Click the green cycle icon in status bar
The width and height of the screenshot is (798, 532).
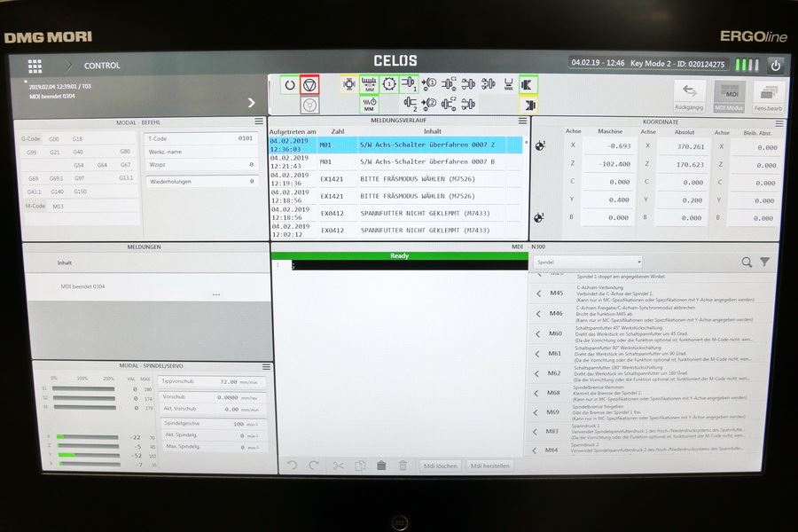pos(289,84)
